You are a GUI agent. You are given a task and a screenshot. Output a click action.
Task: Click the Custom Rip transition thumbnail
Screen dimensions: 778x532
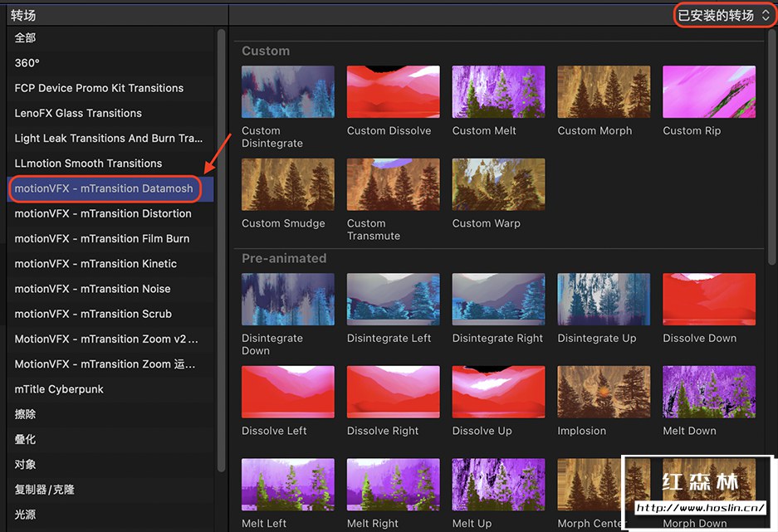pyautogui.click(x=709, y=92)
